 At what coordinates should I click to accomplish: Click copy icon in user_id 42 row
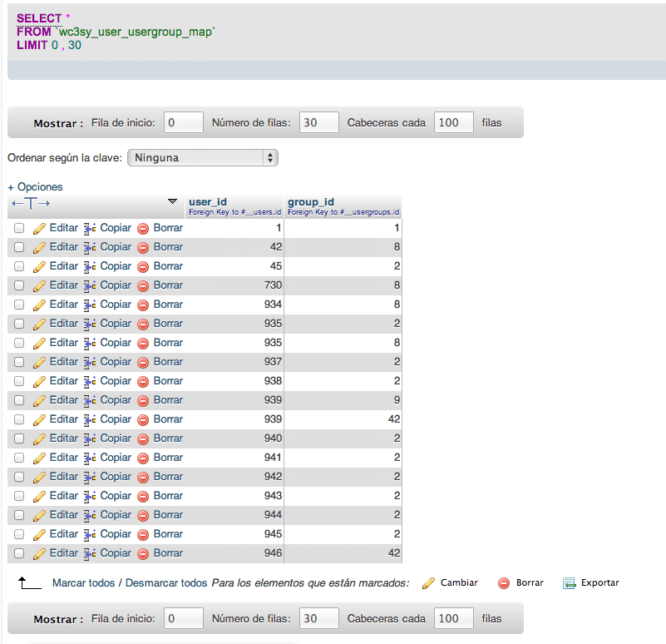tap(90, 247)
